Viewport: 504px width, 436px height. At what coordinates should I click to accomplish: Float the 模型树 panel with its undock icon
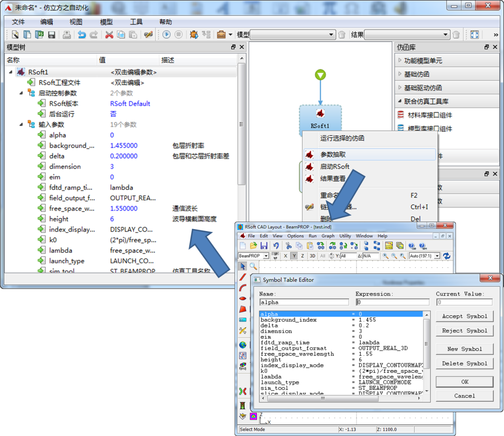pos(233,47)
